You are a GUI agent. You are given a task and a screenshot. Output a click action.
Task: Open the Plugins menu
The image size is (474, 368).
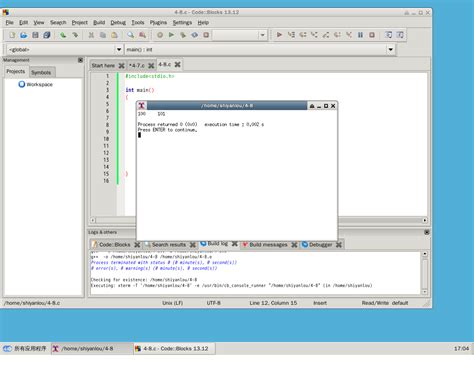[x=158, y=23]
